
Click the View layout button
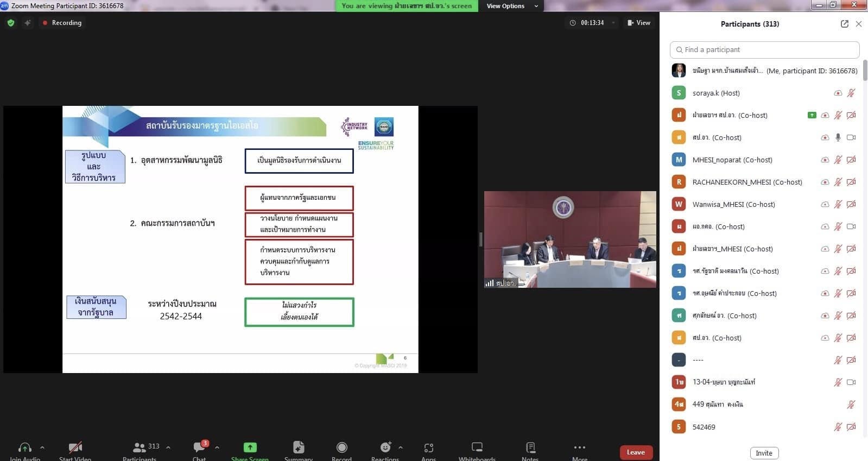point(639,23)
